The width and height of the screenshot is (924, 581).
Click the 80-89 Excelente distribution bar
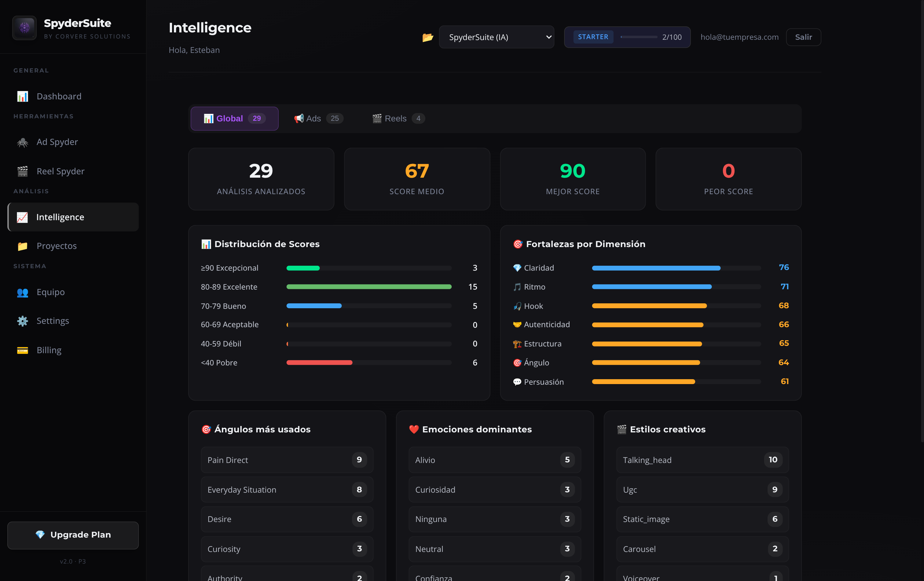369,287
